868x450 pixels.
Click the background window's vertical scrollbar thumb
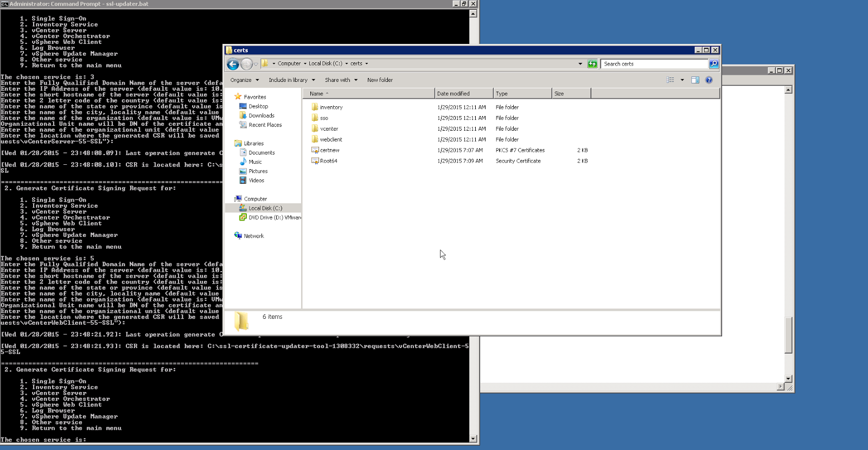coord(788,335)
